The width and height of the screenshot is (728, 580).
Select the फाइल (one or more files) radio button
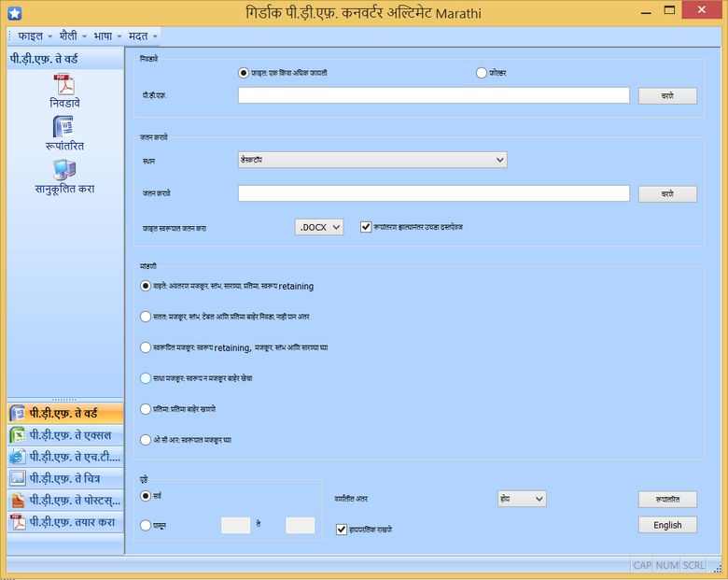click(244, 73)
